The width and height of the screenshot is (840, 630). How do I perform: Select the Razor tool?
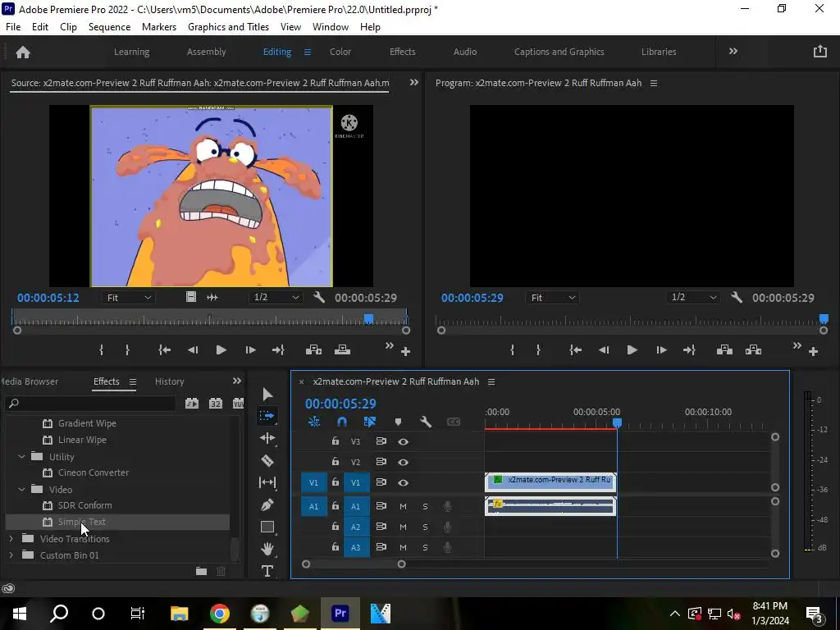tap(267, 460)
